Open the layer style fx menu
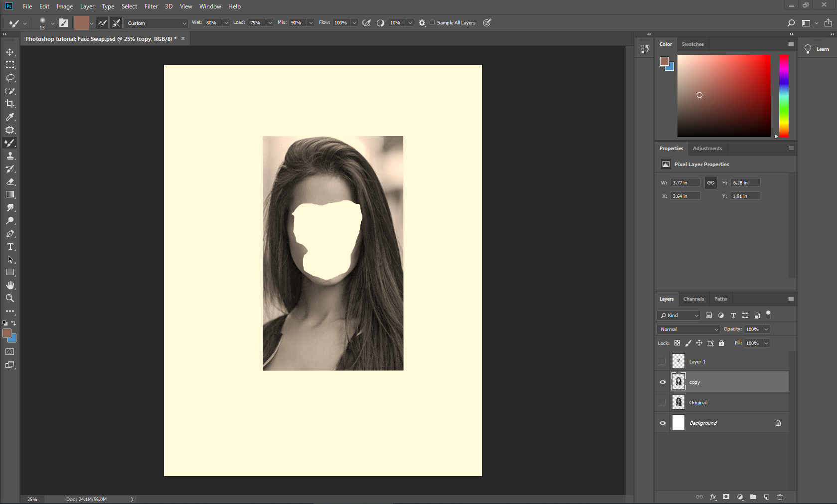This screenshot has width=837, height=504. pos(713,497)
